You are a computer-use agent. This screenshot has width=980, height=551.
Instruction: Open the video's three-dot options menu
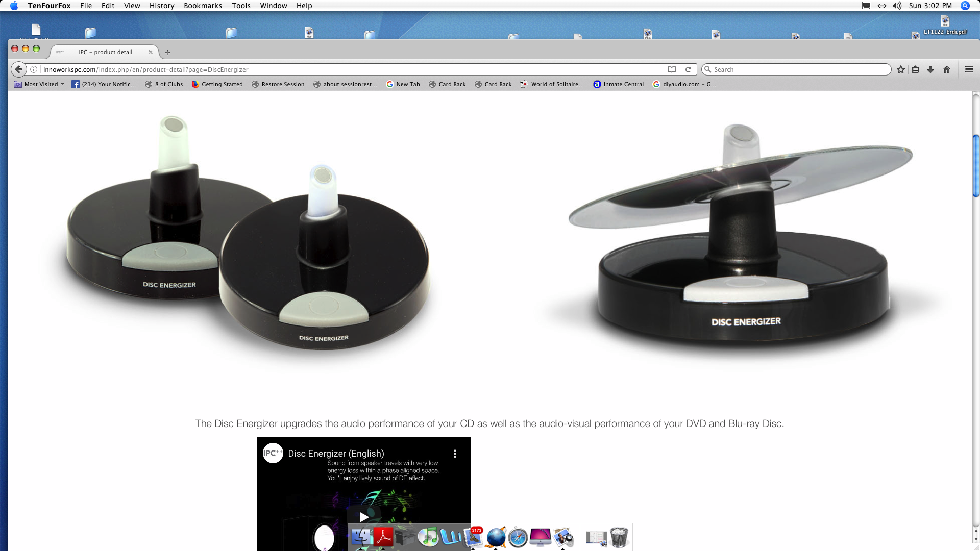point(455,454)
